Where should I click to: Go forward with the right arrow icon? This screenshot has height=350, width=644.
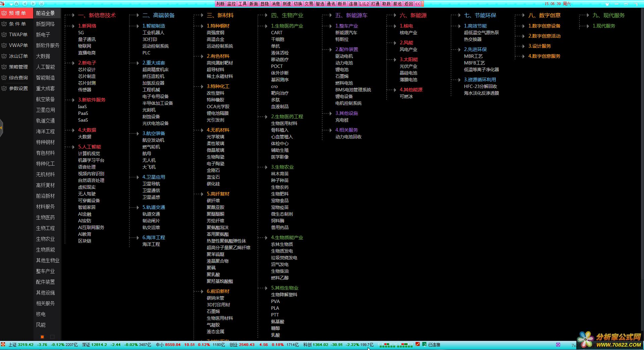(33, 4)
